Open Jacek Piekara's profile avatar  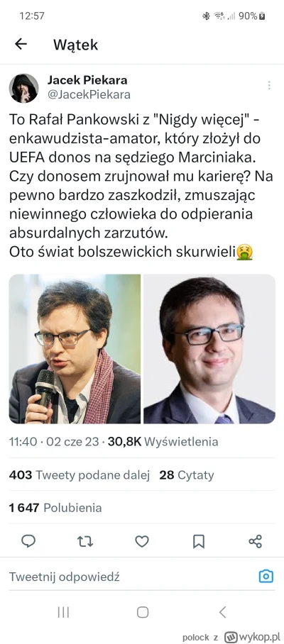[24, 88]
